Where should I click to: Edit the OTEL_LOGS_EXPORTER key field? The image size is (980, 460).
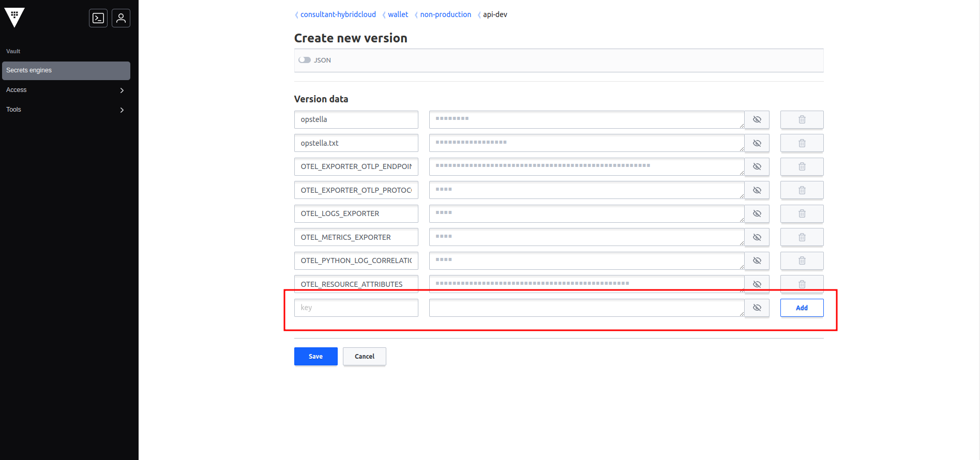(x=356, y=213)
